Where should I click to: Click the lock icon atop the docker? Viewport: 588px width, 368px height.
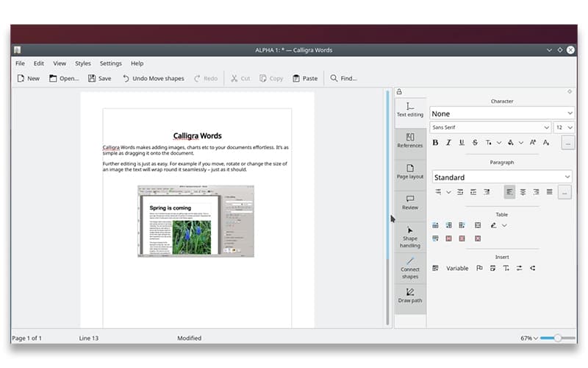click(x=399, y=91)
